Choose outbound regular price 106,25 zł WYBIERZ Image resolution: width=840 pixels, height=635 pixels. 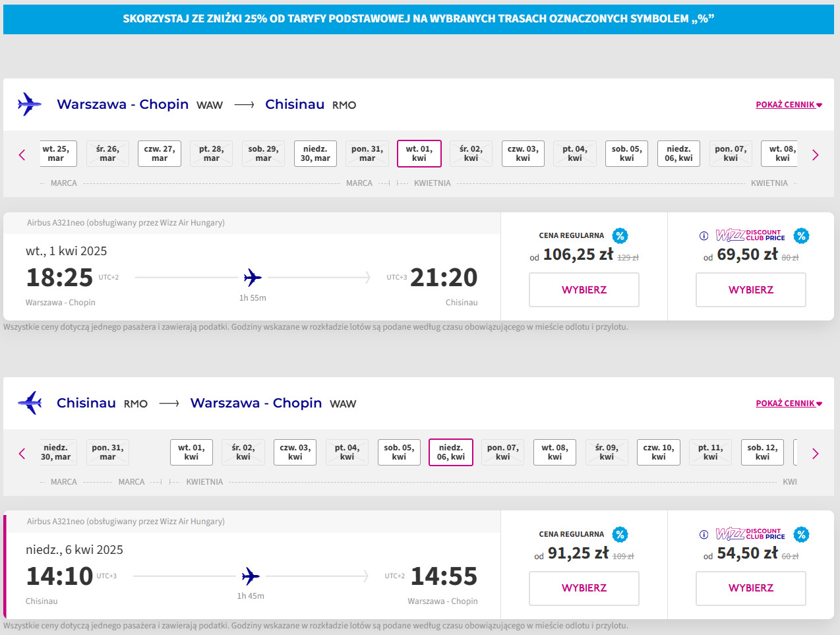point(584,290)
